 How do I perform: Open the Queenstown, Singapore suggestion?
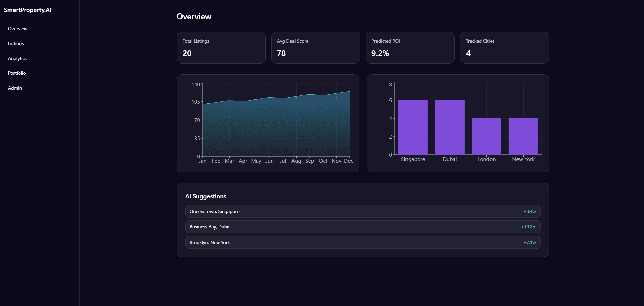pyautogui.click(x=363, y=211)
